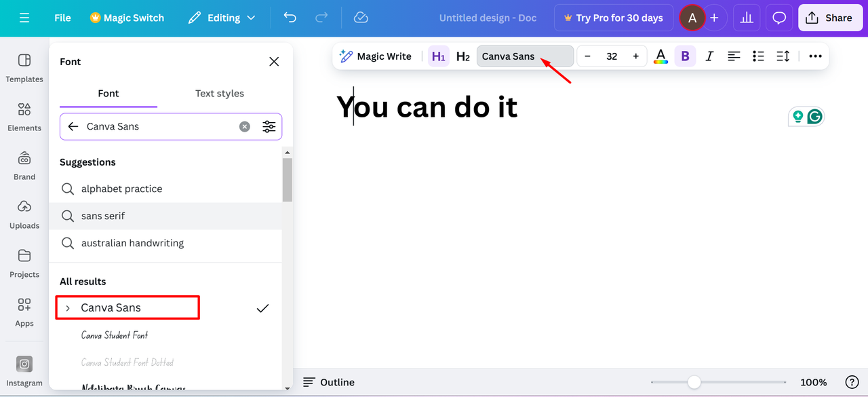Increase font size with plus
Screen dimensions: 868x397
[635, 56]
